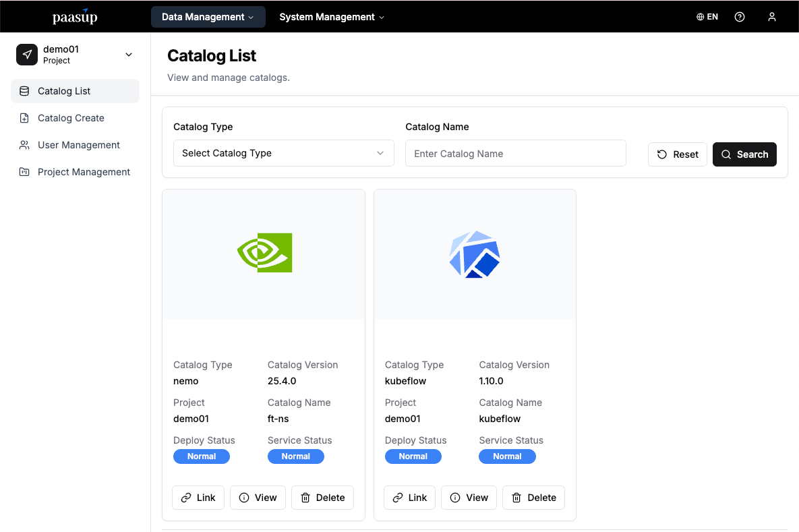Click kubeflow Deploy Status Normal badge

(413, 456)
